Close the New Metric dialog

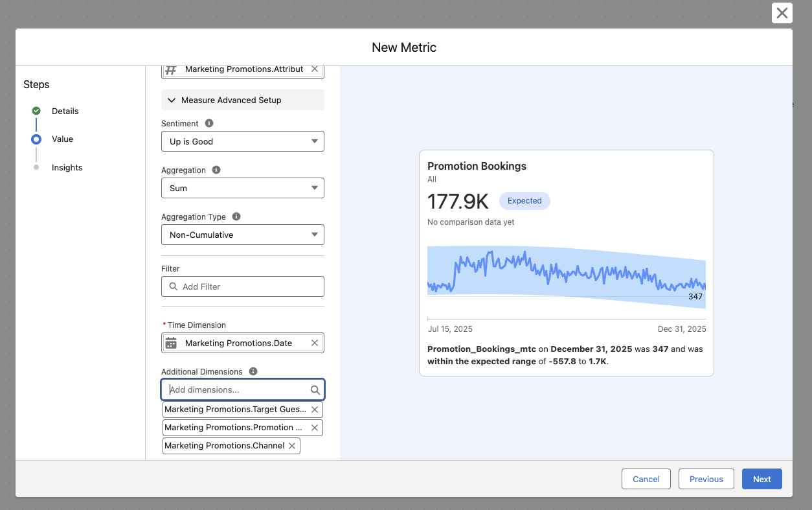782,13
